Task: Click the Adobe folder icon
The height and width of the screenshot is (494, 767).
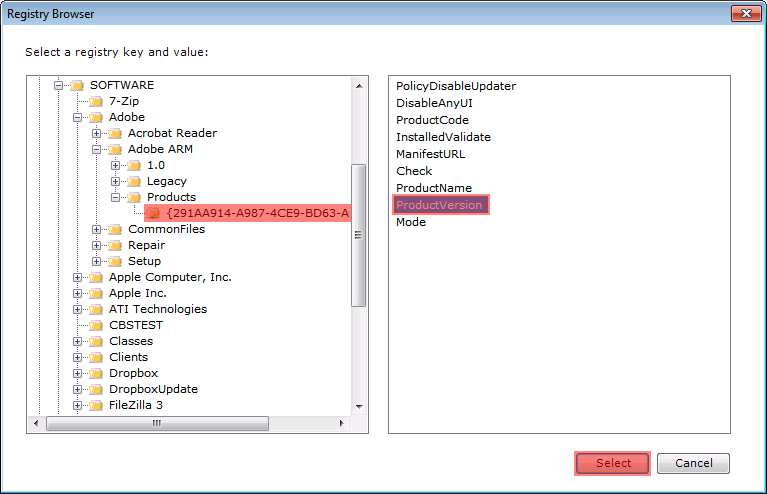Action: point(96,117)
